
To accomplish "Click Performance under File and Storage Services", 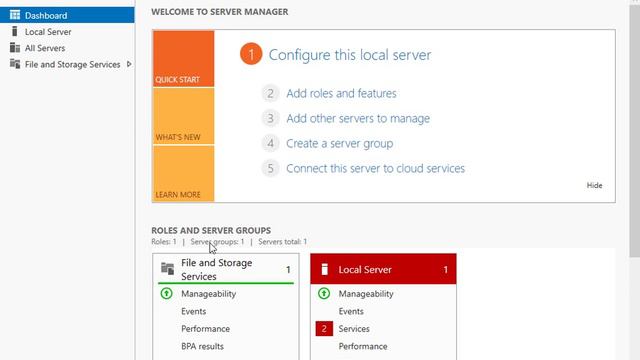I will 205,329.
